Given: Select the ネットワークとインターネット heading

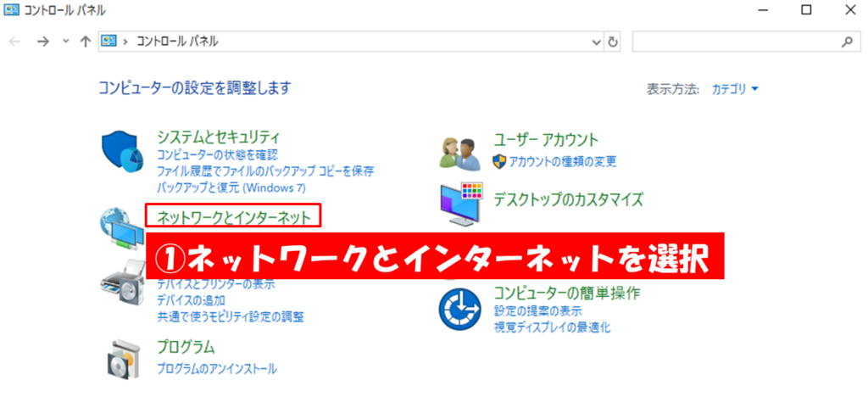Looking at the screenshot, I should click(234, 218).
